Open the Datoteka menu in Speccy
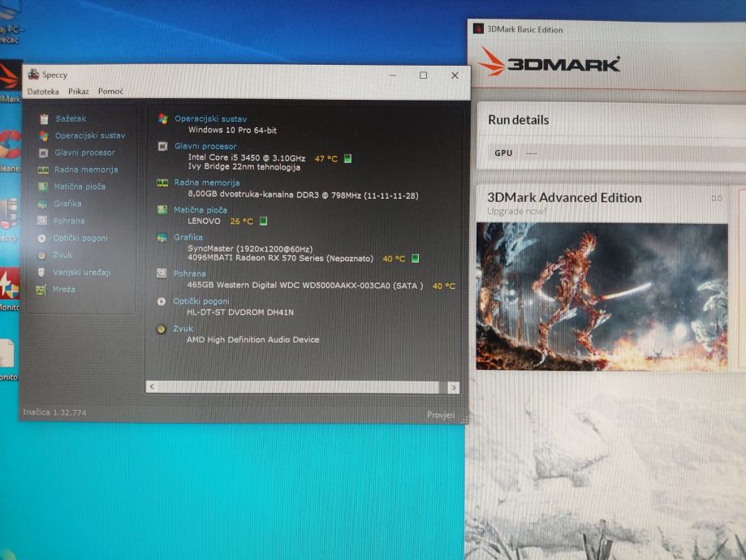This screenshot has width=746, height=560. pyautogui.click(x=43, y=92)
